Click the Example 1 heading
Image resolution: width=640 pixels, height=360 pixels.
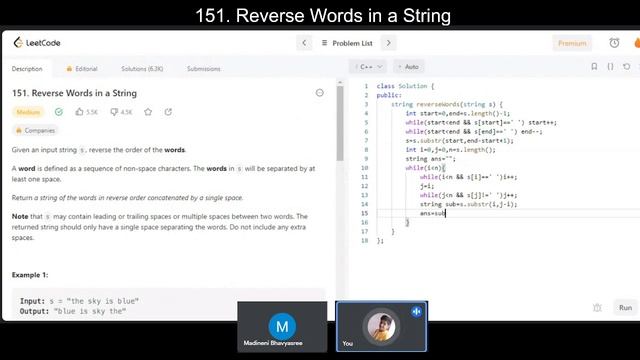pyautogui.click(x=30, y=275)
